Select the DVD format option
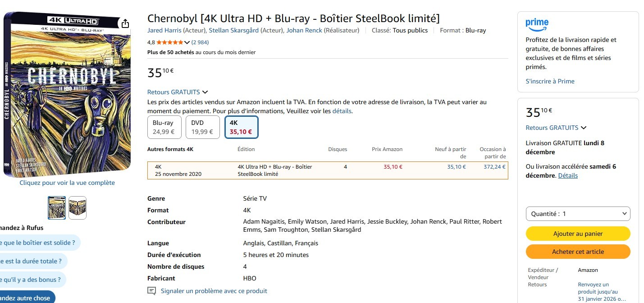The width and height of the screenshot is (644, 303). [x=202, y=127]
